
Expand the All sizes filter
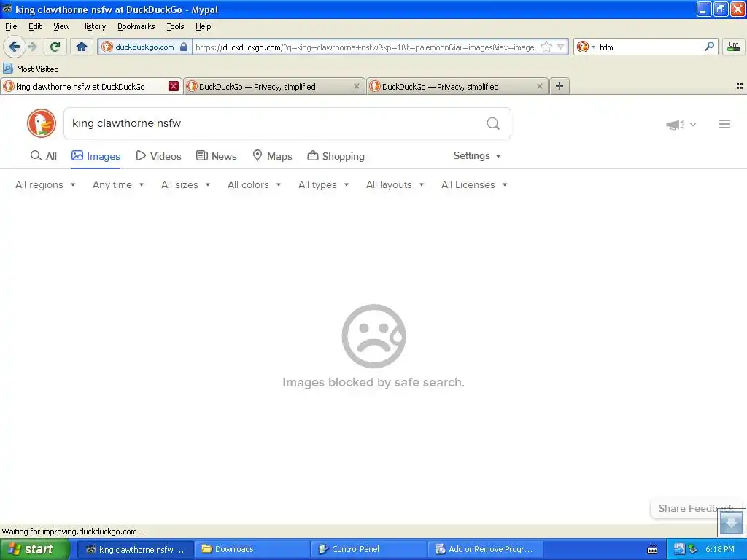click(185, 184)
